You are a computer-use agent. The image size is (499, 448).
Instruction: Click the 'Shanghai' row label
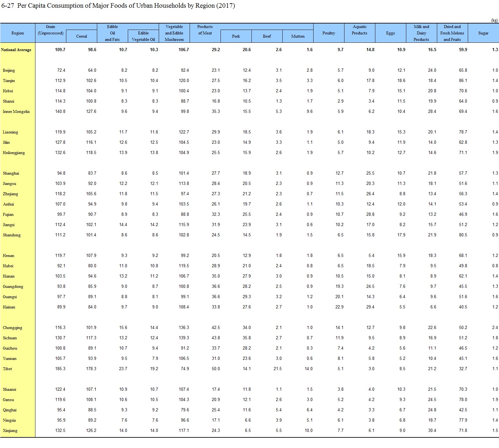pyautogui.click(x=11, y=173)
